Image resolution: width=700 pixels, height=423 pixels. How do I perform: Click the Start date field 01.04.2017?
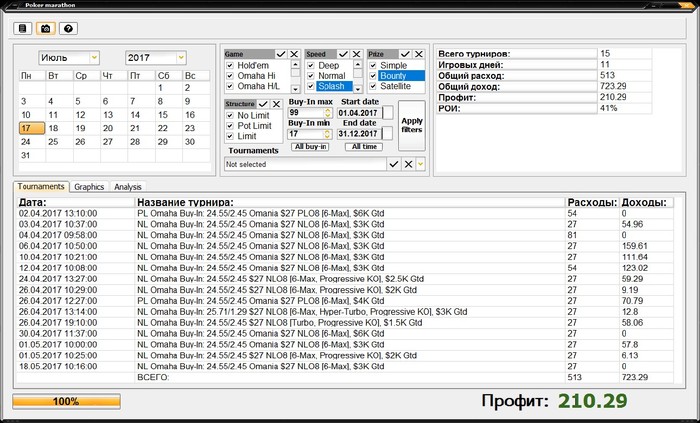click(359, 113)
